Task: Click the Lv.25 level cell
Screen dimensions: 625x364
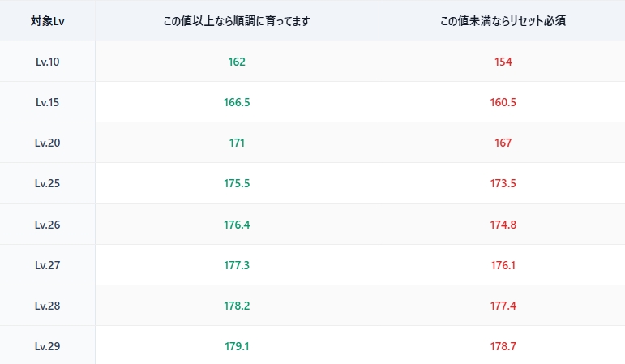Action: pyautogui.click(x=48, y=183)
